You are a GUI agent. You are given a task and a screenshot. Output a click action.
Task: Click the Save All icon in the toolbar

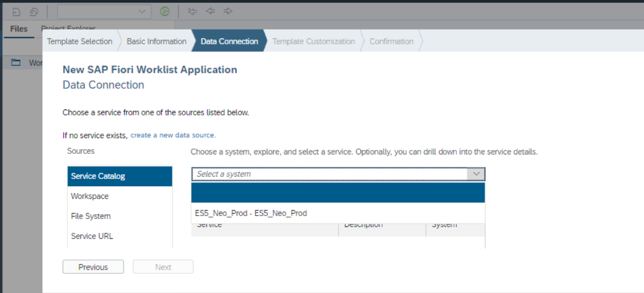pyautogui.click(x=34, y=11)
